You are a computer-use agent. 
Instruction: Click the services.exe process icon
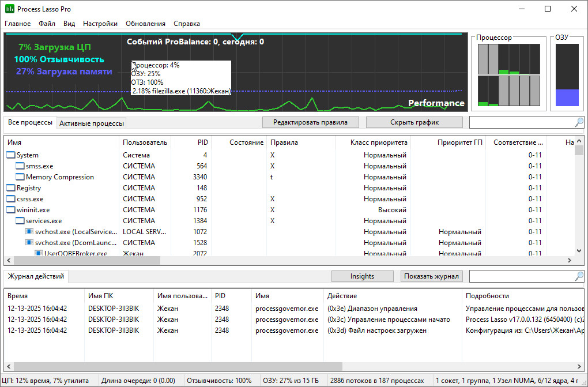[20, 221]
